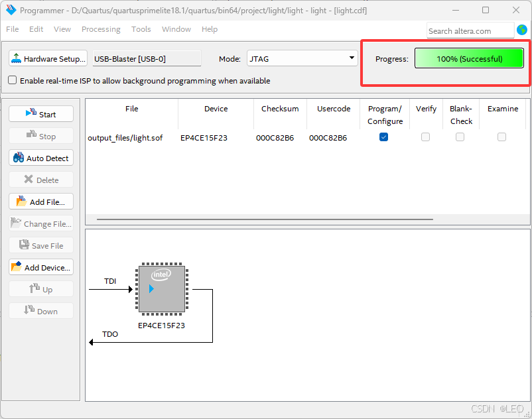Move the device Down in the chain
This screenshot has width=532, height=419.
(x=41, y=311)
